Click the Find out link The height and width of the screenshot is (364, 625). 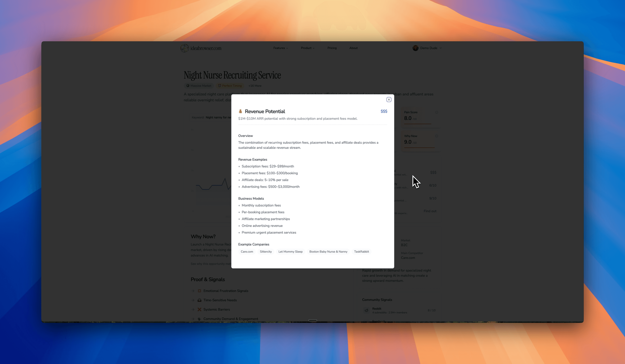point(430,211)
